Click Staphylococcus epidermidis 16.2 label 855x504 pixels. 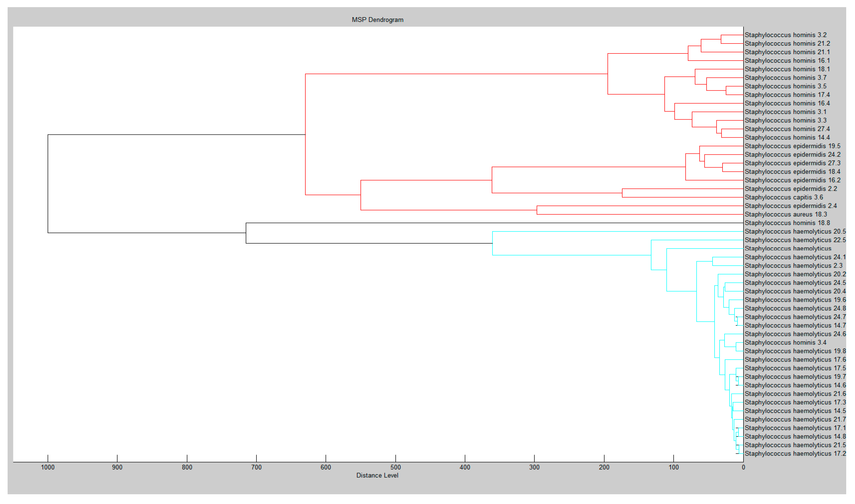[x=792, y=180]
